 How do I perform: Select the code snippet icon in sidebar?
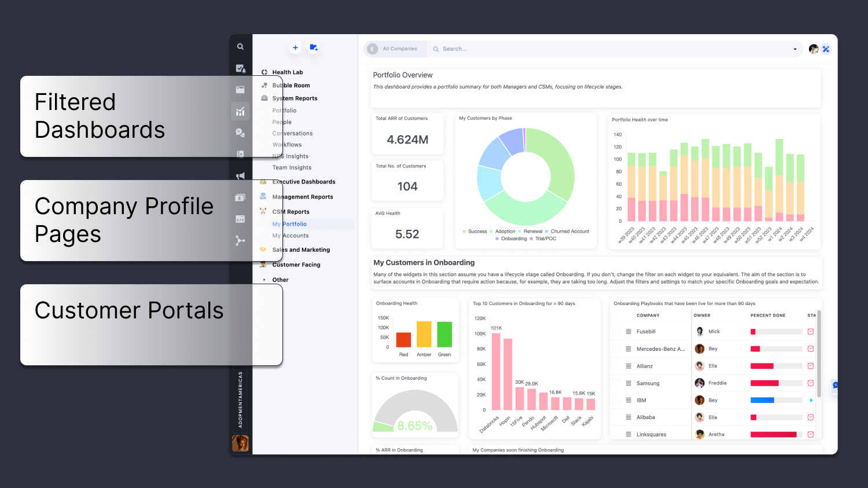(x=241, y=218)
